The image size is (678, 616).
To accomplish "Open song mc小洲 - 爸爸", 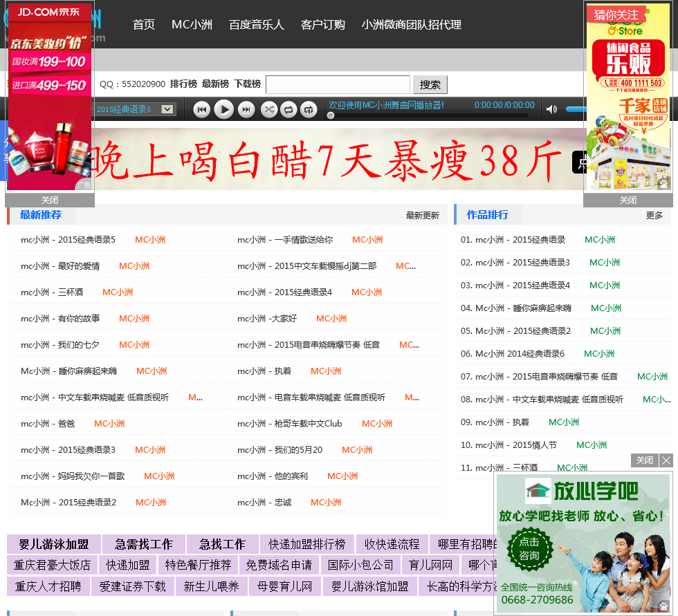I will click(x=48, y=424).
